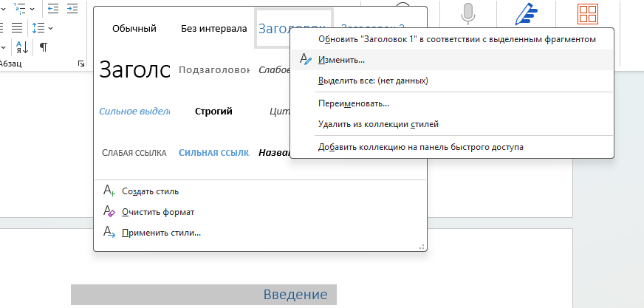Click the Очистить формат eraser icon

109,211
